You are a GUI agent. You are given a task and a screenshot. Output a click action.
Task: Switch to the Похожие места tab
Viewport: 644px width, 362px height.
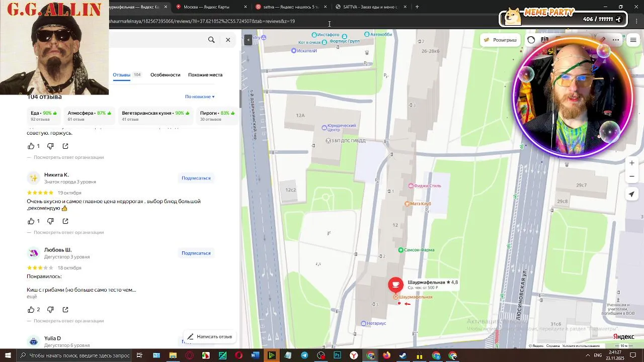205,75
